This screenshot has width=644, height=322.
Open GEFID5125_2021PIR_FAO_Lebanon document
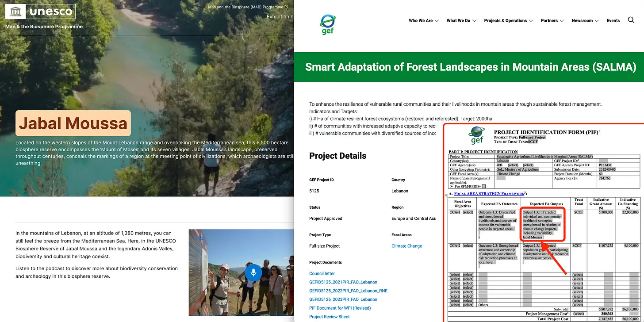click(x=343, y=282)
